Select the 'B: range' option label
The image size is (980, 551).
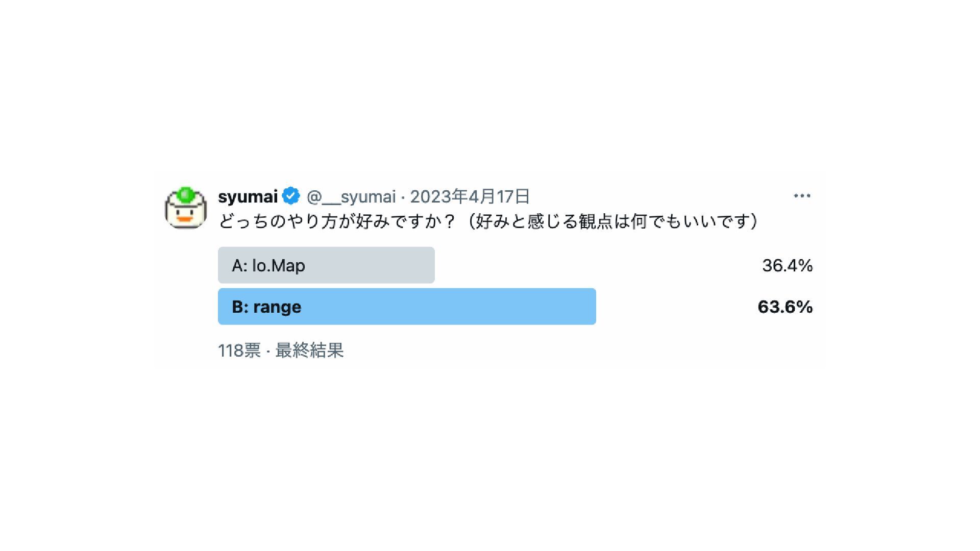[266, 307]
